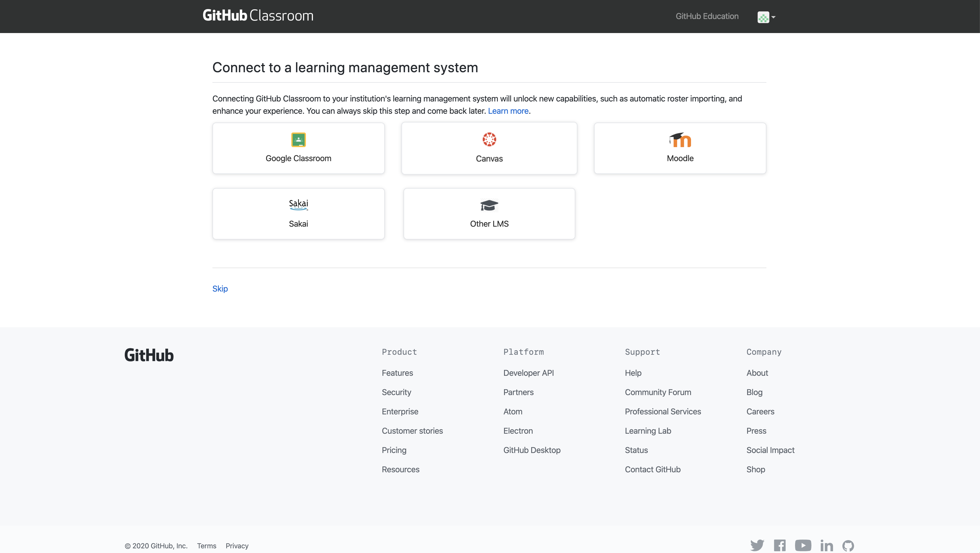Open the Features footer link
The image size is (980, 553).
[397, 373]
